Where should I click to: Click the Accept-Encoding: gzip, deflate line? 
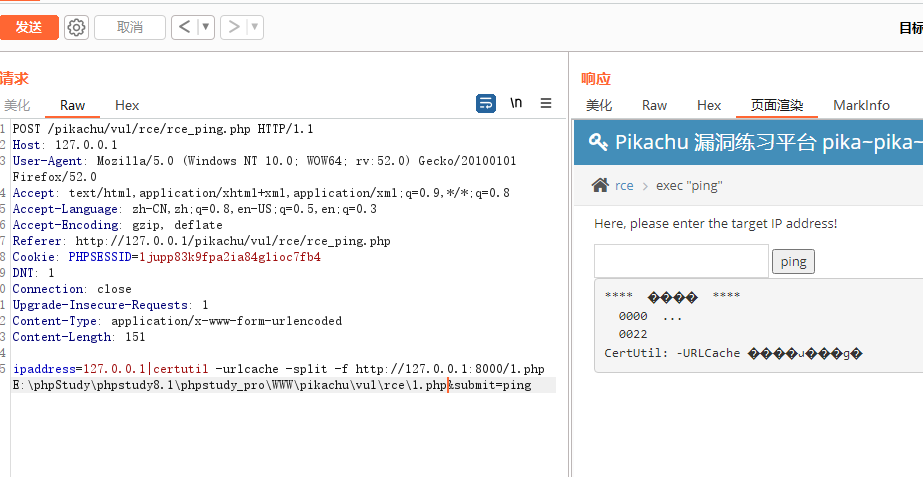tap(118, 225)
